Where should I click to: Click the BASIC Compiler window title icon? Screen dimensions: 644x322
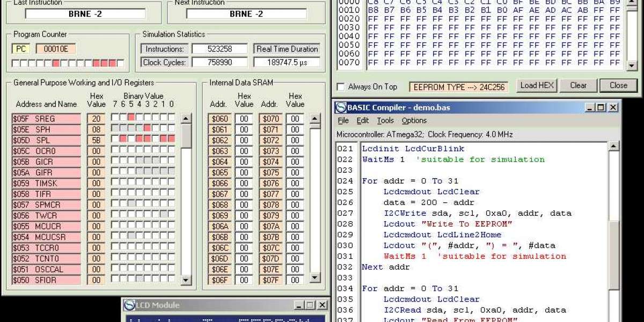coord(341,107)
